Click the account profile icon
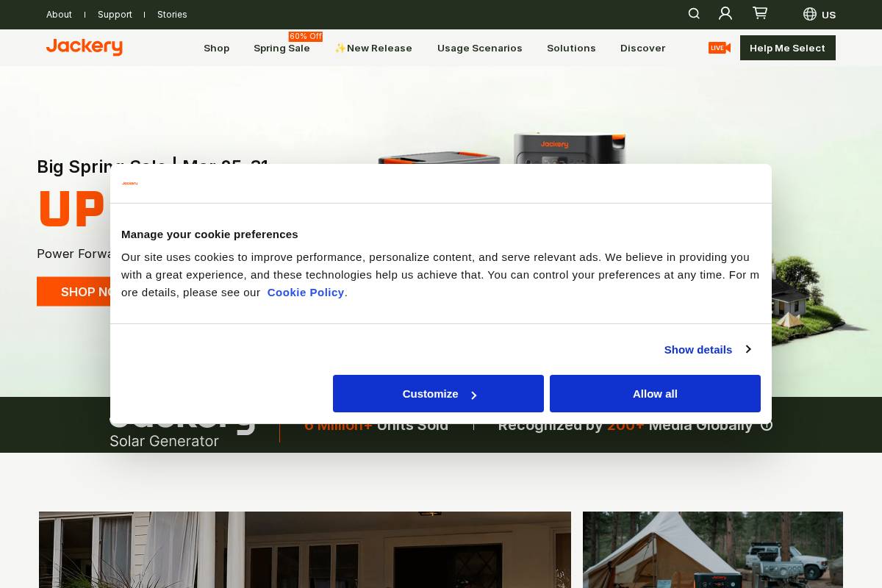 pyautogui.click(x=725, y=13)
